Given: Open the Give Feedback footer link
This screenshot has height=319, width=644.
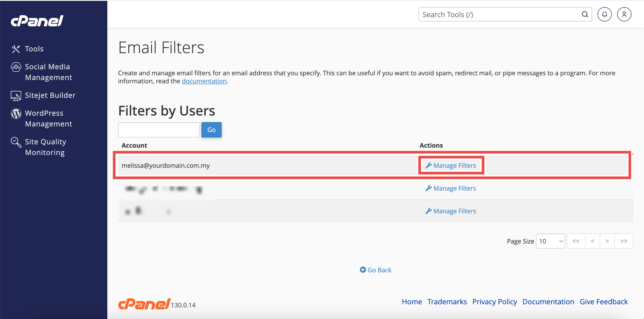Looking at the screenshot, I should [x=604, y=302].
